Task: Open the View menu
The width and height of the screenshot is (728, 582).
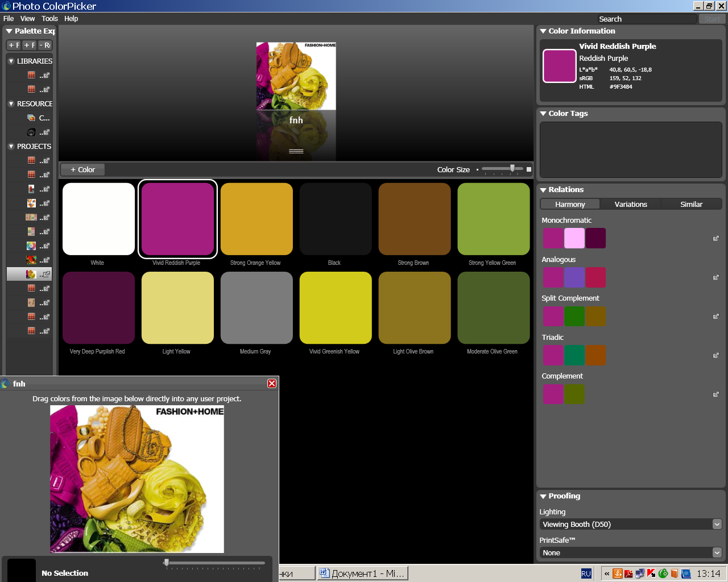Action: tap(27, 19)
